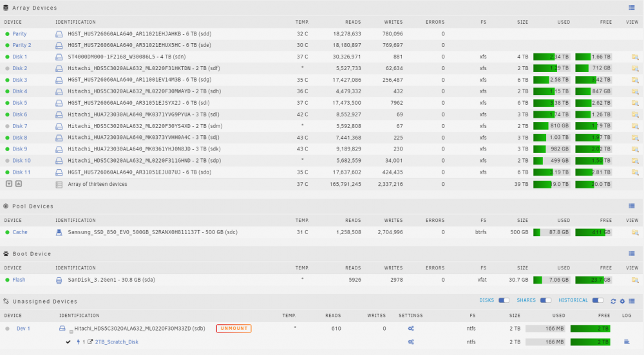This screenshot has height=355, width=644.
Task: Click the external link icon before 2TB_Scratch_Disk
Action: tap(90, 341)
